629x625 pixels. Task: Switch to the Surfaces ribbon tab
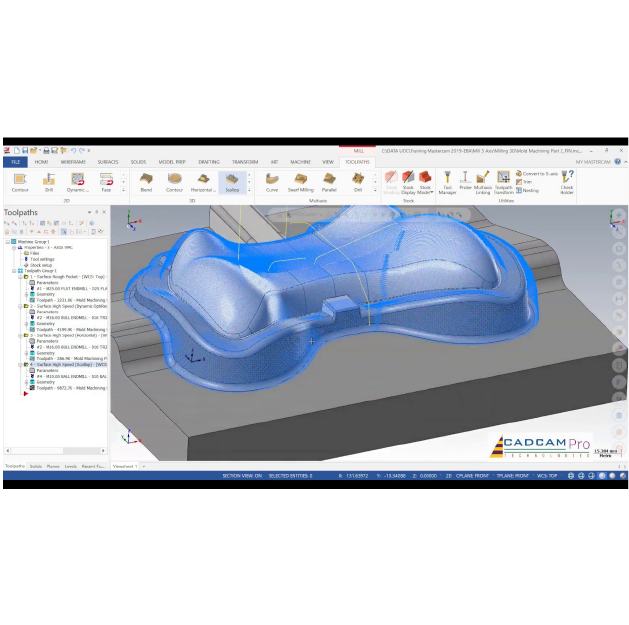108,162
